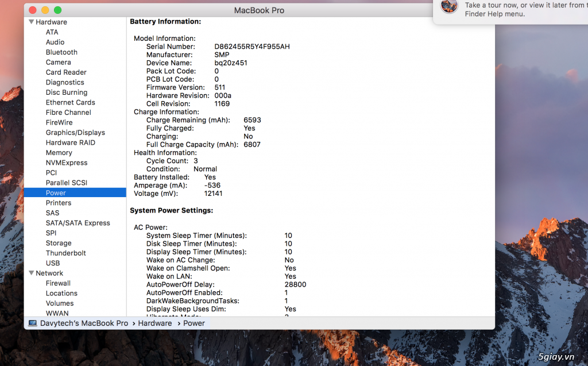Choose Card Reader in the sidebar
The width and height of the screenshot is (588, 366).
(x=66, y=72)
